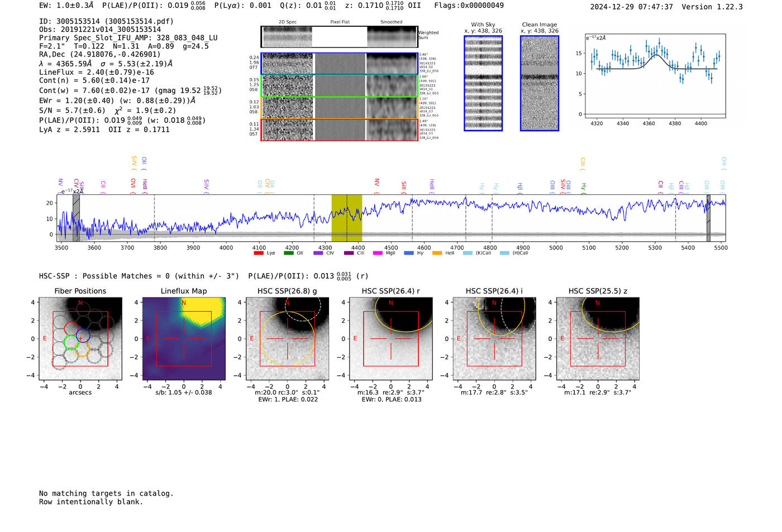Screen dimensions: 782x532
Task: Click the Cont(n) = 5.60(±0.14)e-17 line
Action: point(94,80)
